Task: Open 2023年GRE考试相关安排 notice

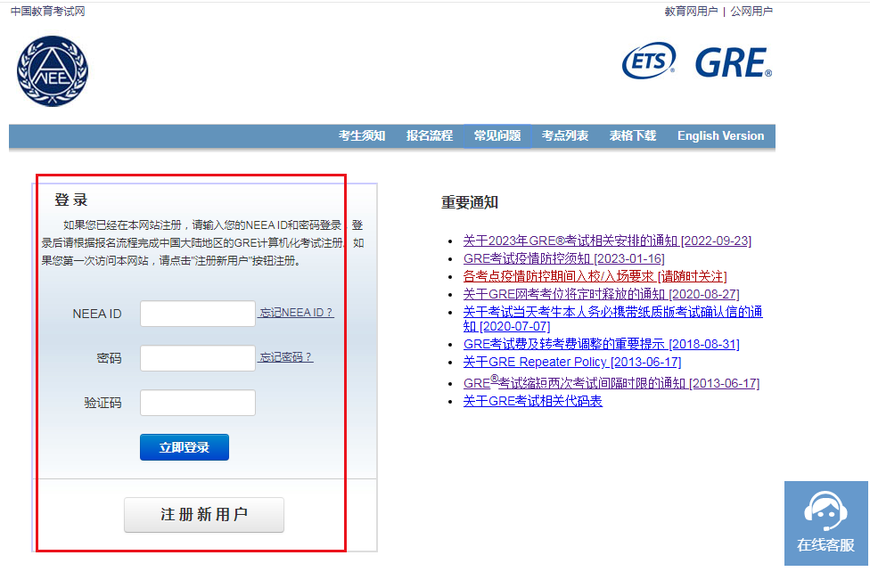Action: tap(607, 241)
